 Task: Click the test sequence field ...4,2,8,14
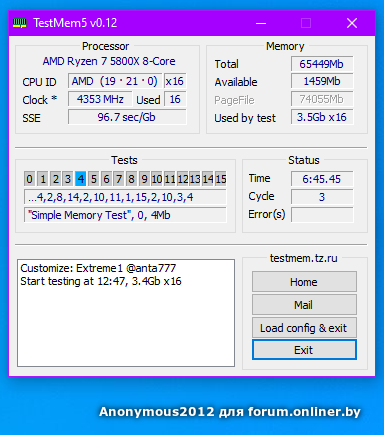(x=125, y=197)
